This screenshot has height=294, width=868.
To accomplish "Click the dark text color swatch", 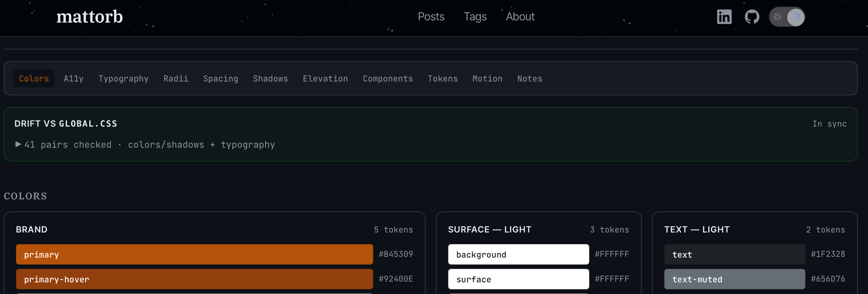I will [735, 254].
